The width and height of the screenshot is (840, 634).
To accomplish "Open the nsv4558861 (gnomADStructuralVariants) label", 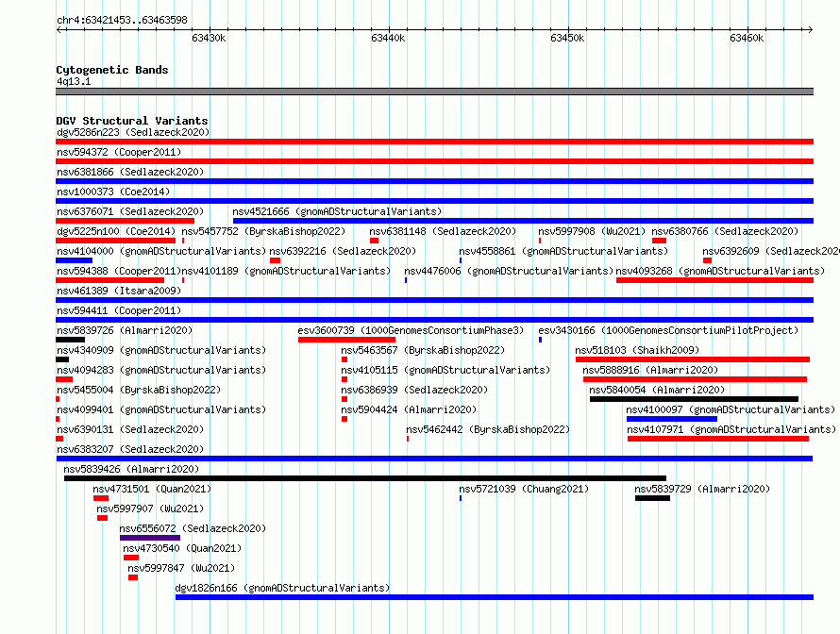I will point(563,251).
